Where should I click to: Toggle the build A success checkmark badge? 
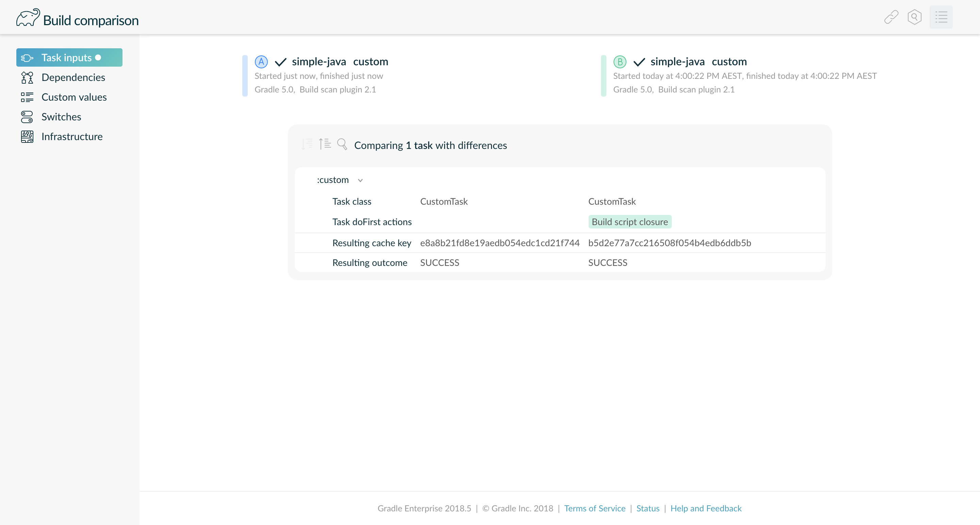[x=280, y=61]
